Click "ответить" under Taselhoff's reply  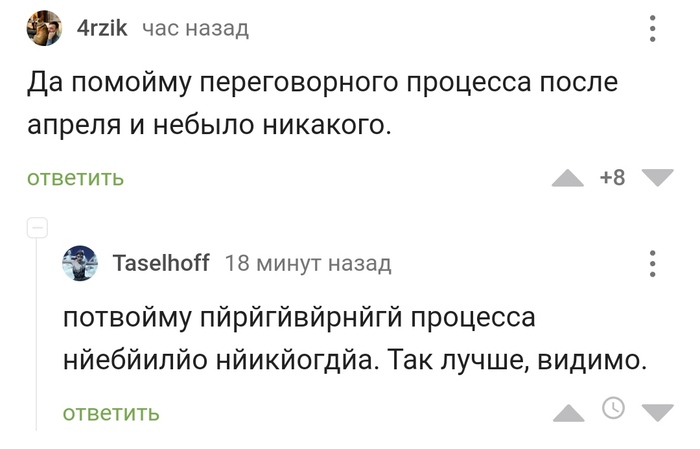click(110, 413)
